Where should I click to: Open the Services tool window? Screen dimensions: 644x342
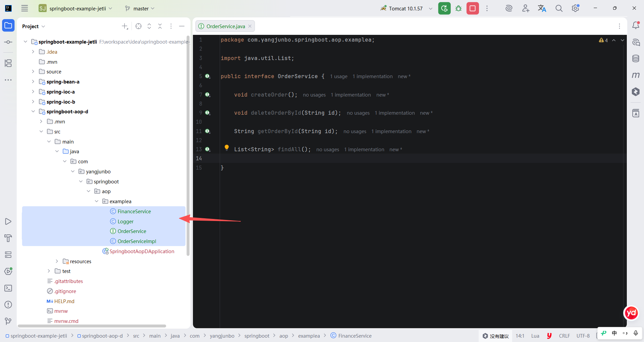8,255
